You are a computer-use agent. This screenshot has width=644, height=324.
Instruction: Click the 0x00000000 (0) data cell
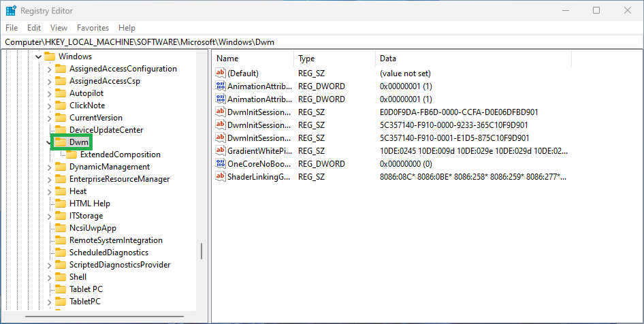[x=406, y=164]
